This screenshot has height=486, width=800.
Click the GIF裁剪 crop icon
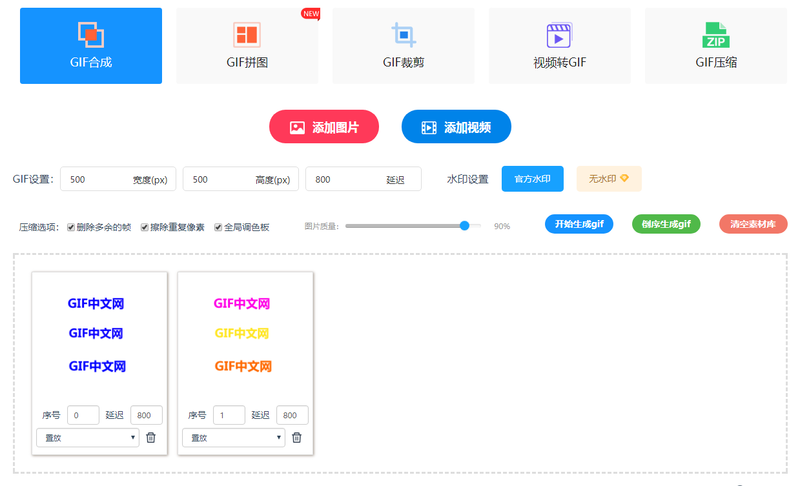coord(404,35)
